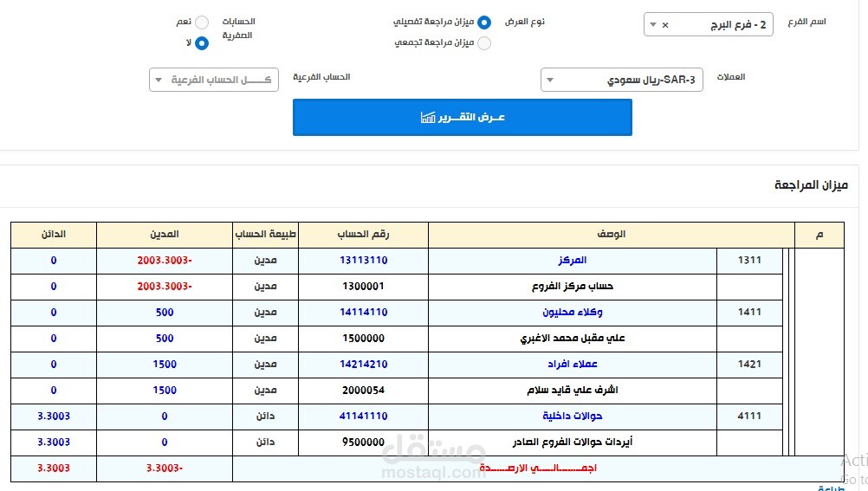Image resolution: width=868 pixels, height=491 pixels.
Task: Click the م column header
Action: click(x=819, y=235)
